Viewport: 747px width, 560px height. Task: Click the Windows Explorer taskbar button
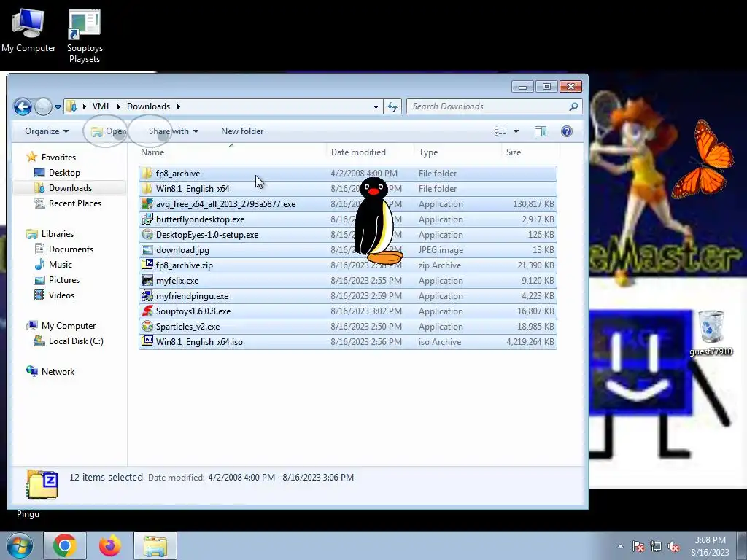[155, 545]
